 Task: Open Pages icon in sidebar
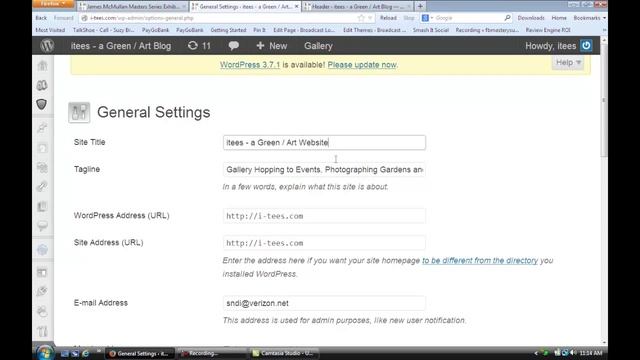[x=42, y=207]
